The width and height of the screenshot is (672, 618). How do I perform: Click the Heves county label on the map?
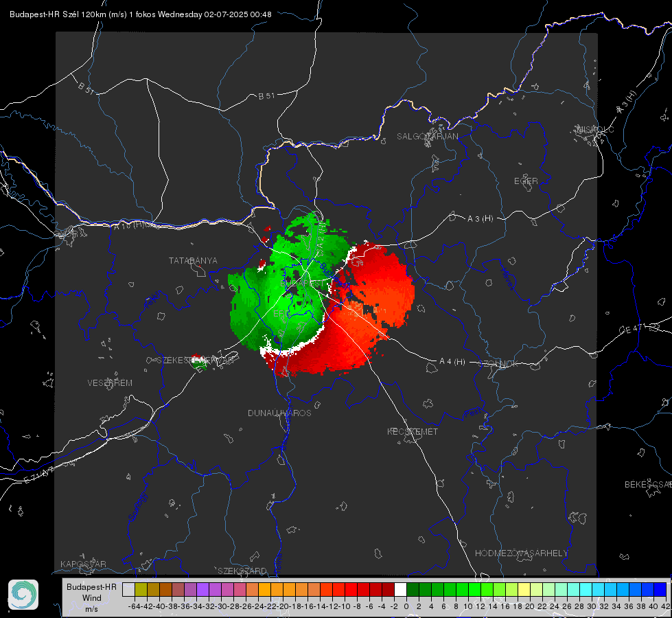point(507,279)
